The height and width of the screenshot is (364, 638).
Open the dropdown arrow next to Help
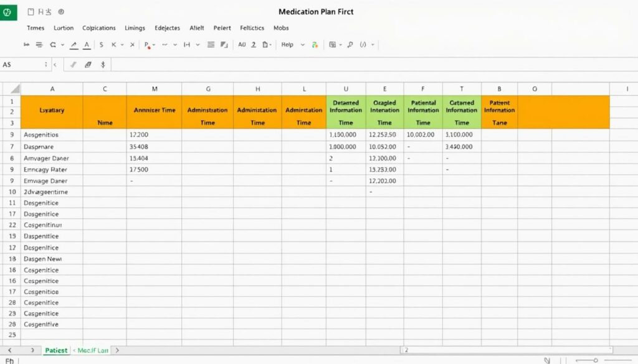coord(302,45)
